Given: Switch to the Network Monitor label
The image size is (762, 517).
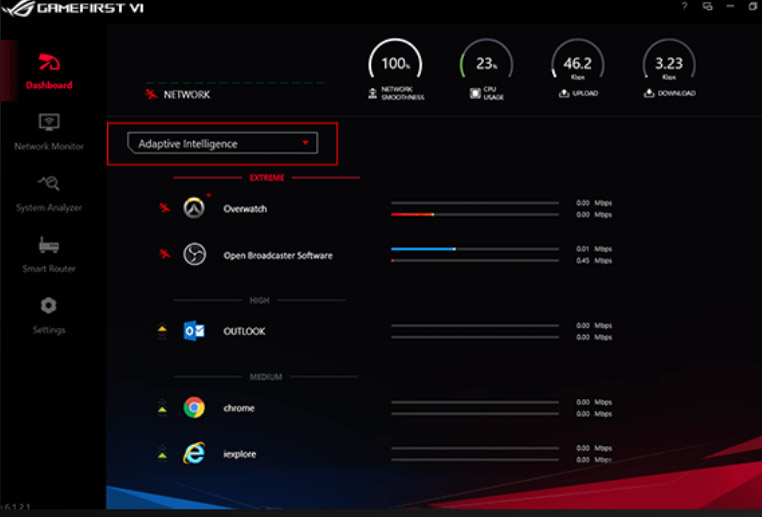Looking at the screenshot, I should coord(49,146).
